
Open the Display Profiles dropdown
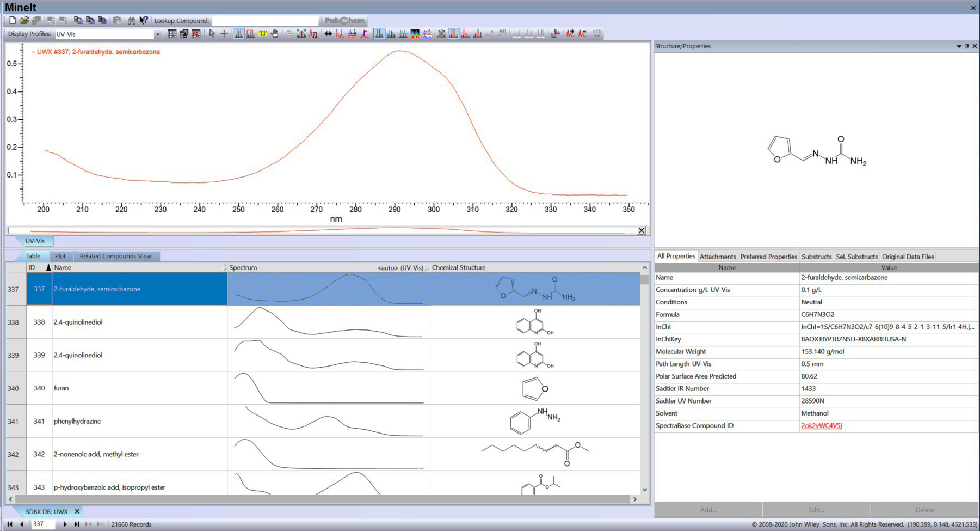click(158, 34)
